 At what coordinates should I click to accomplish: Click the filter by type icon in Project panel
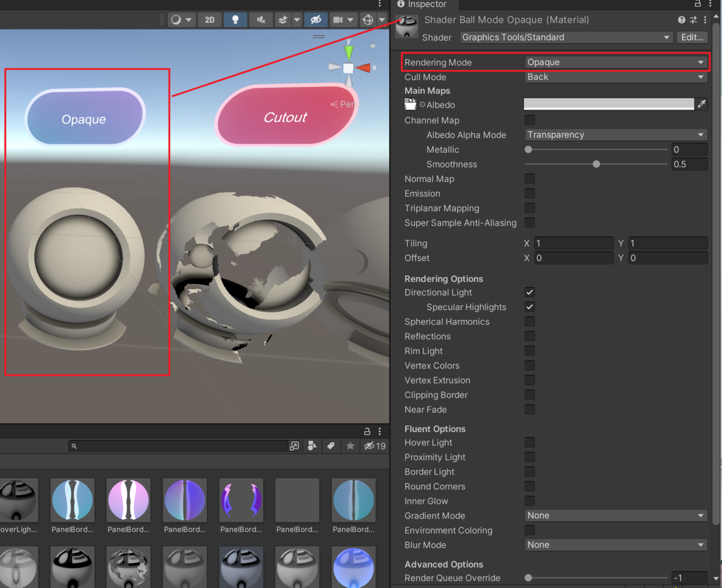coord(312,446)
